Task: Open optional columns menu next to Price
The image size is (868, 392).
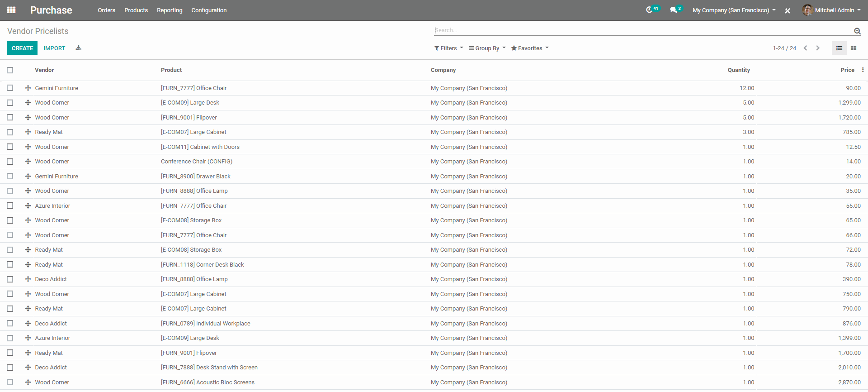Action: coord(863,70)
